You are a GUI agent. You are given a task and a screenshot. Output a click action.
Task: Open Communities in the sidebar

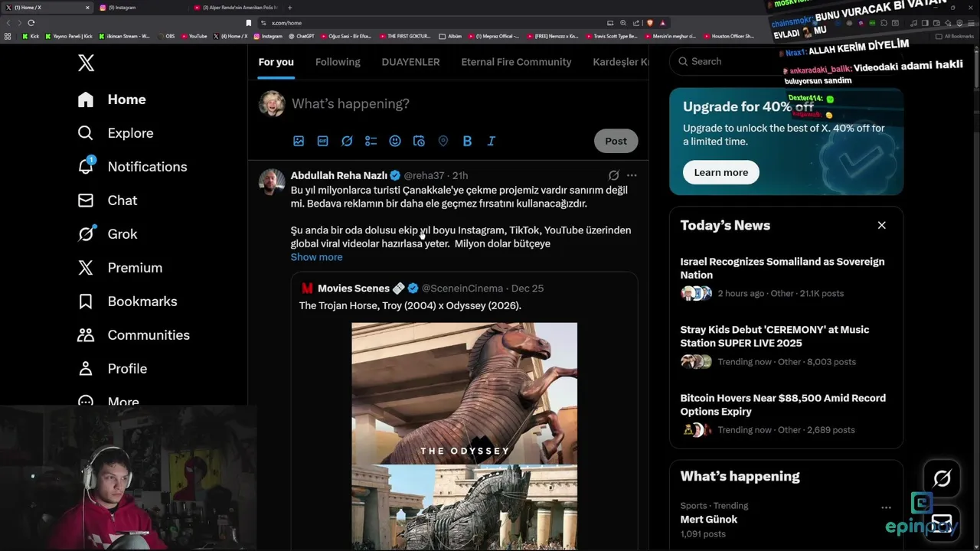[x=133, y=335]
